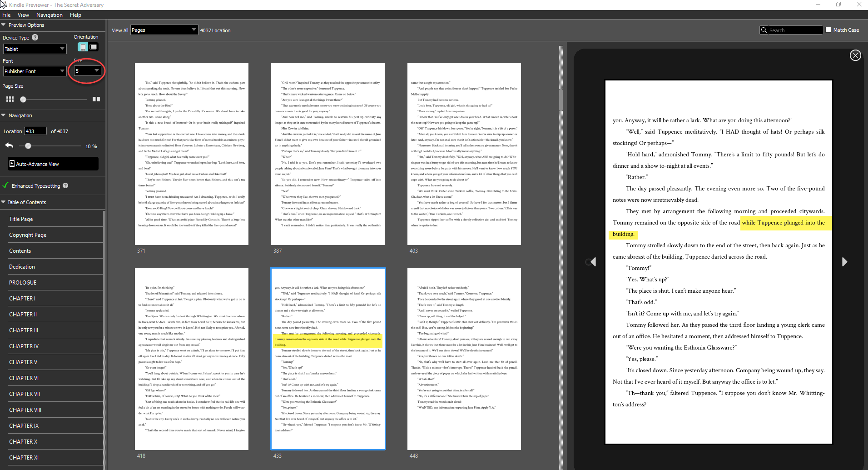Collapse the Table of Contents section
This screenshot has width=868, height=470.
[4, 202]
